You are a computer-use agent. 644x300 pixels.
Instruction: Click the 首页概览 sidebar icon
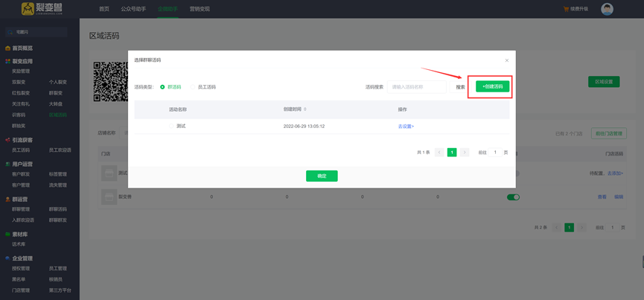point(7,48)
